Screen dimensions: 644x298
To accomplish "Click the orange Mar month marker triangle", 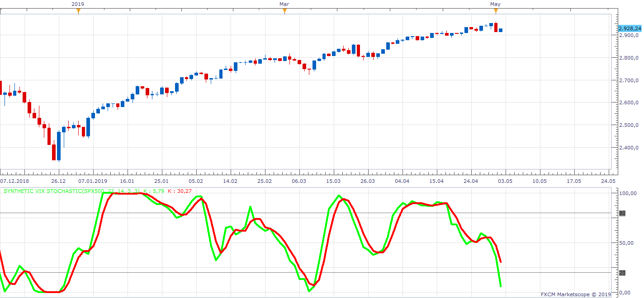I will point(284,11).
